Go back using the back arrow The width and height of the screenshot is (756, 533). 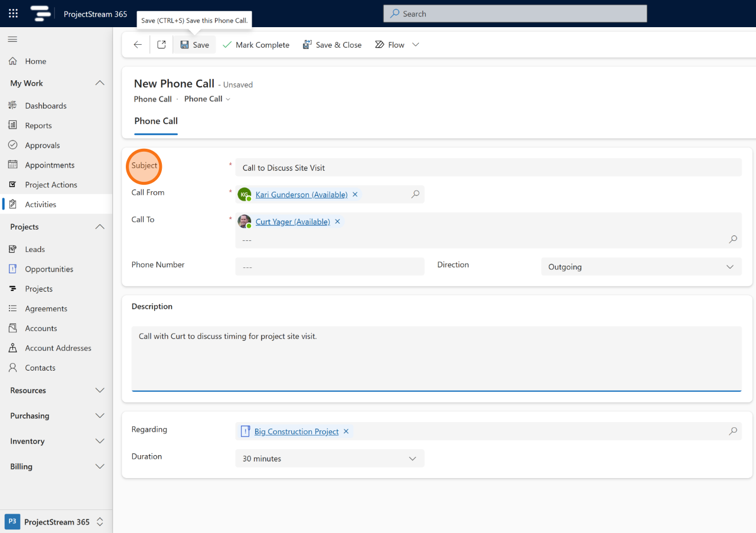pyautogui.click(x=138, y=45)
